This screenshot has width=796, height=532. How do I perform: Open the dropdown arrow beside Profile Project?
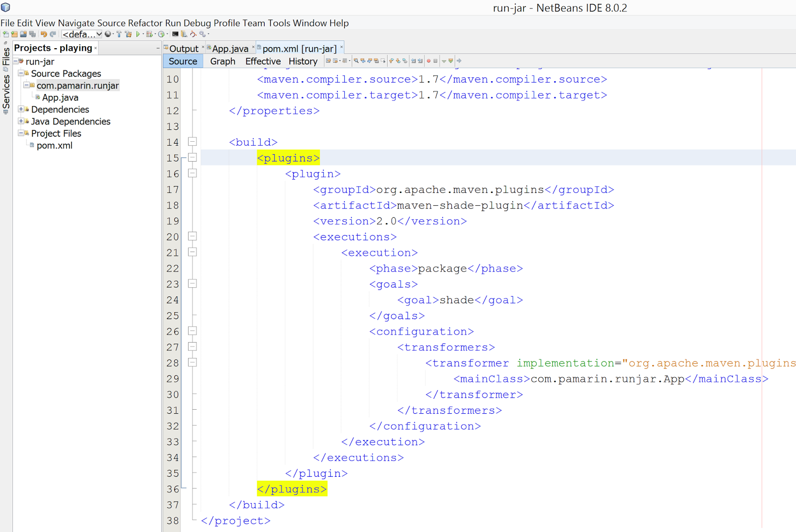(x=167, y=34)
